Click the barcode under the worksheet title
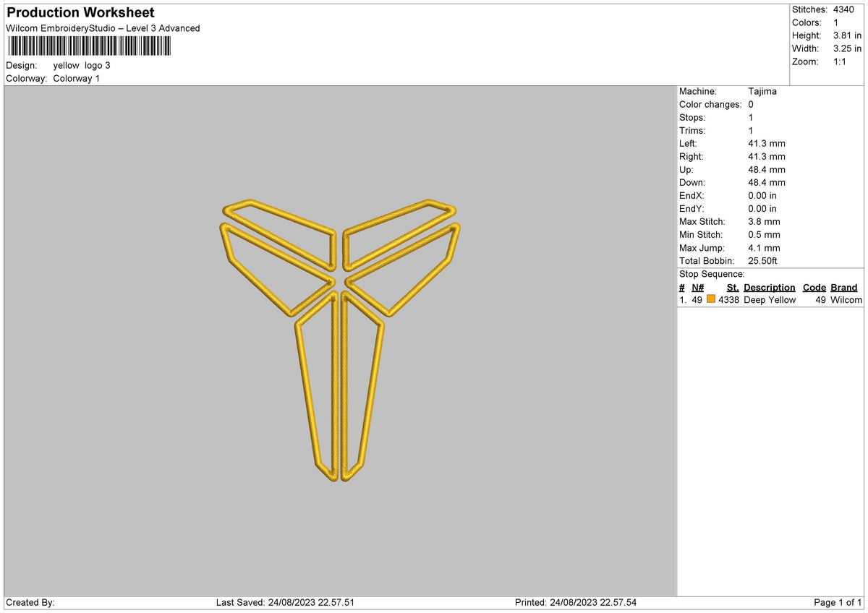The image size is (868, 613). coord(89,46)
